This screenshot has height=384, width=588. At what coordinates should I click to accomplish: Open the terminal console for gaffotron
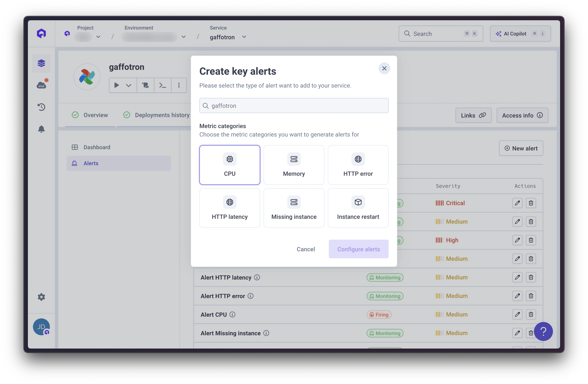tap(163, 85)
